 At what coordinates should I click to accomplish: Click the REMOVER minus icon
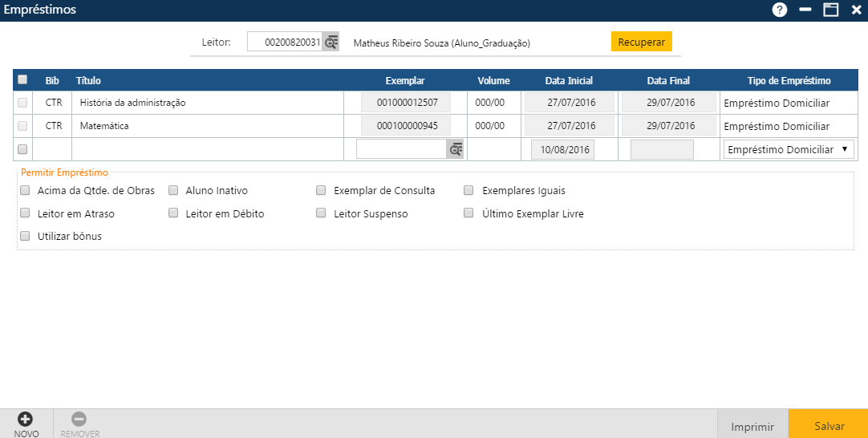[x=79, y=420]
